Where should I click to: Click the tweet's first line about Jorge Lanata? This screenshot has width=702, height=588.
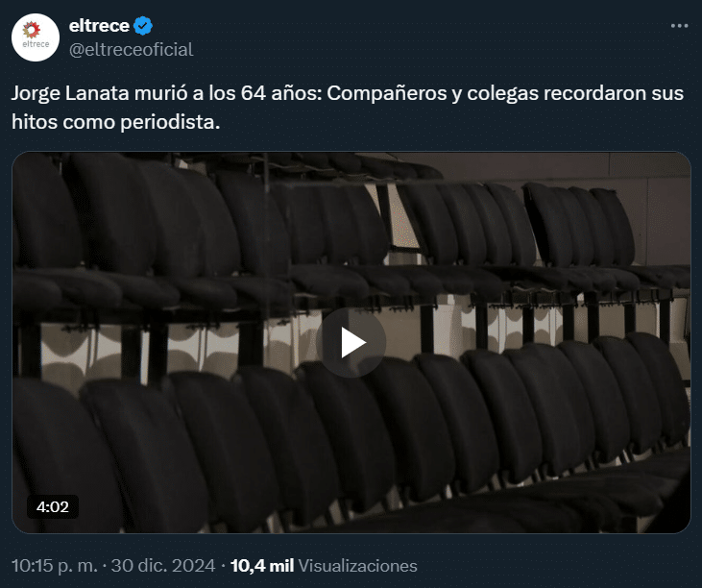tap(348, 93)
